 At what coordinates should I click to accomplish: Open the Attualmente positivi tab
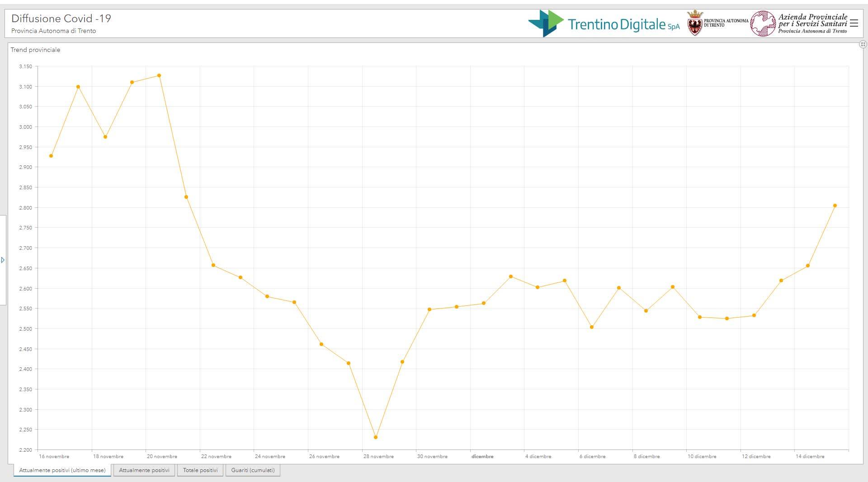[144, 470]
